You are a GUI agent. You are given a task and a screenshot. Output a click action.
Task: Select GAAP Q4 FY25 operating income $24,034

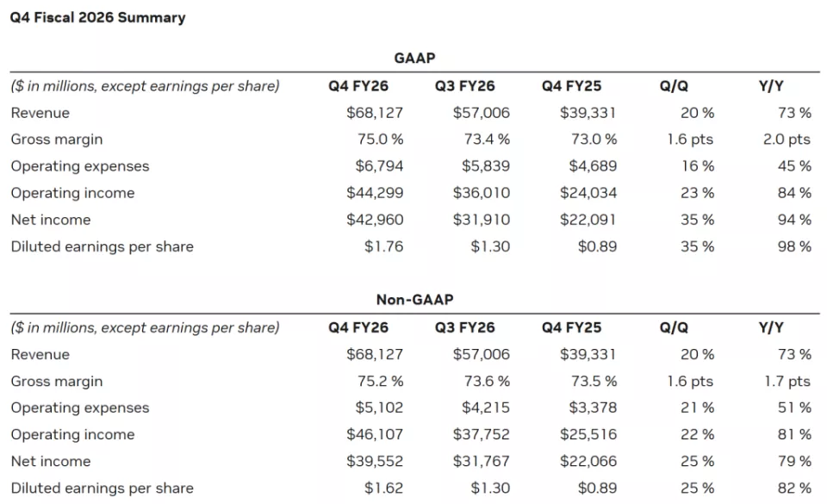click(x=588, y=193)
